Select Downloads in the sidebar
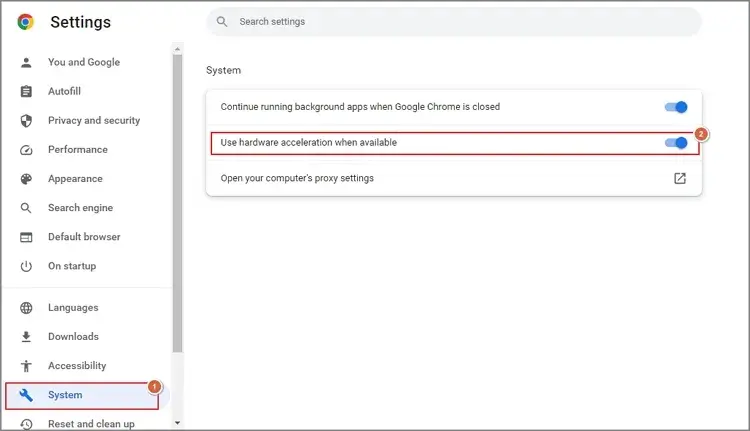Image resolution: width=750 pixels, height=431 pixels. pyautogui.click(x=73, y=337)
